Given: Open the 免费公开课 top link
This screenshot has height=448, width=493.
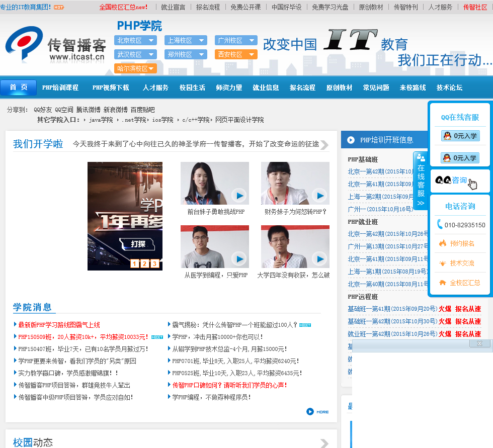Looking at the screenshot, I should coord(245,7).
